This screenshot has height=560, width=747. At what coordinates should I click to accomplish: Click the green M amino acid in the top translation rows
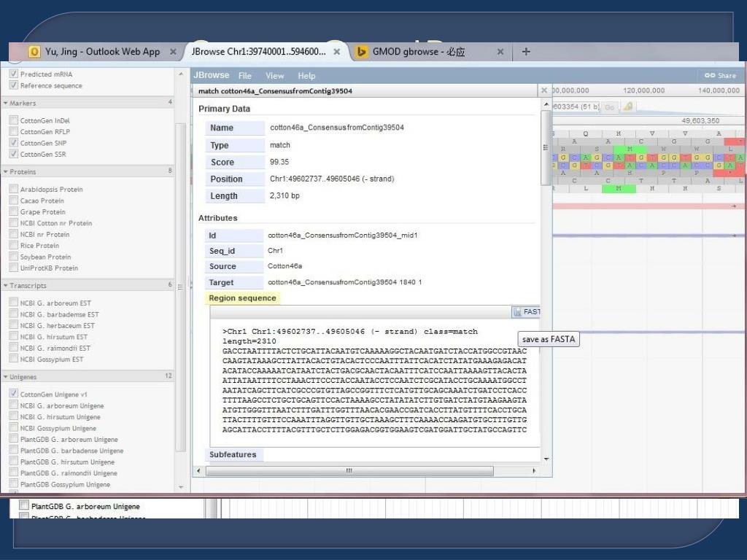pyautogui.click(x=630, y=149)
